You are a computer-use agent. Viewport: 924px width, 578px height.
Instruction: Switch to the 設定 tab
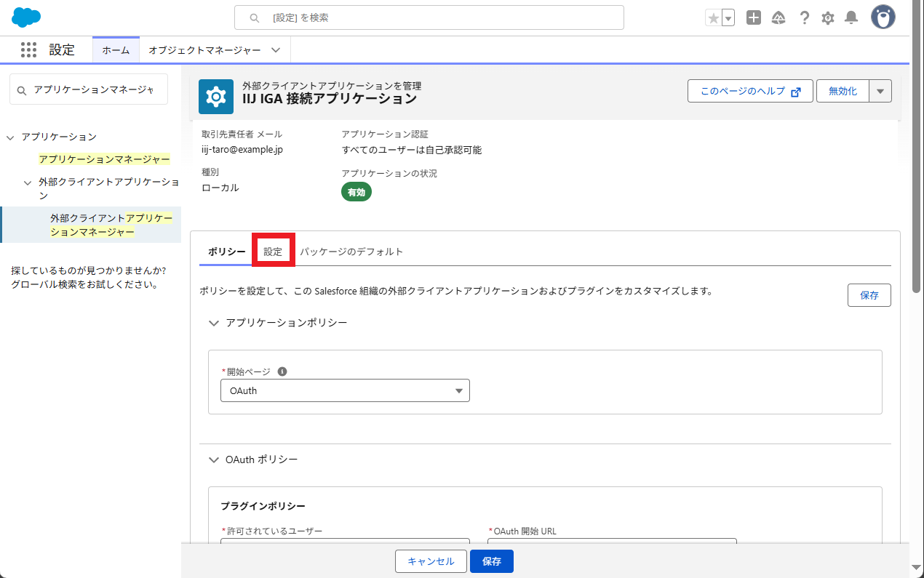point(273,252)
